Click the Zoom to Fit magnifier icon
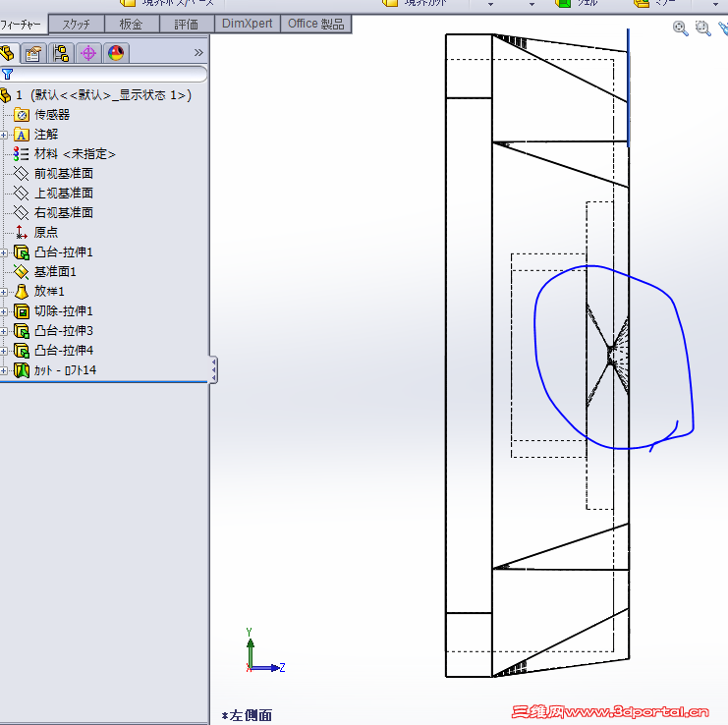728x725 pixels. coord(680,28)
